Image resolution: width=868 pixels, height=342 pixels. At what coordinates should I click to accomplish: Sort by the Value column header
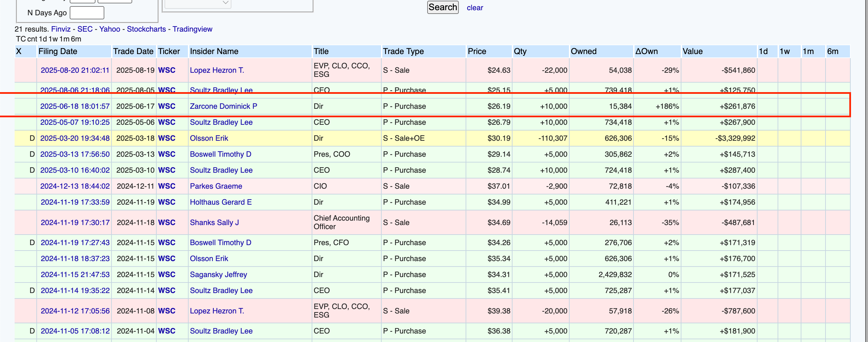tap(693, 51)
